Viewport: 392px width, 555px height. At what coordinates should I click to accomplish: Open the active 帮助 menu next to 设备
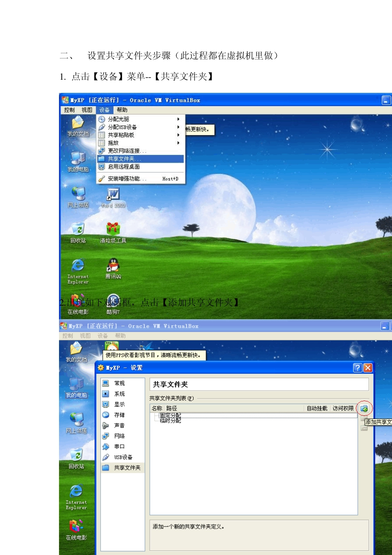pos(122,110)
